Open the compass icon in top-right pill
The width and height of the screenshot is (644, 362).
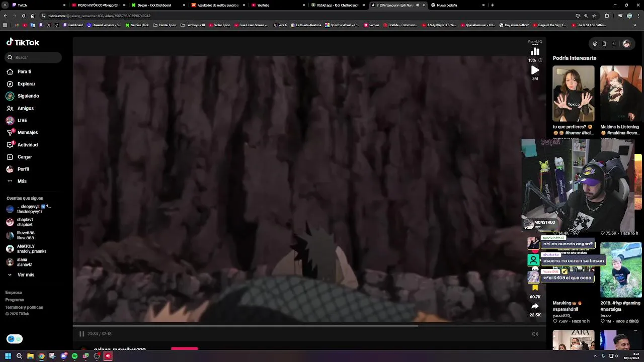click(595, 44)
